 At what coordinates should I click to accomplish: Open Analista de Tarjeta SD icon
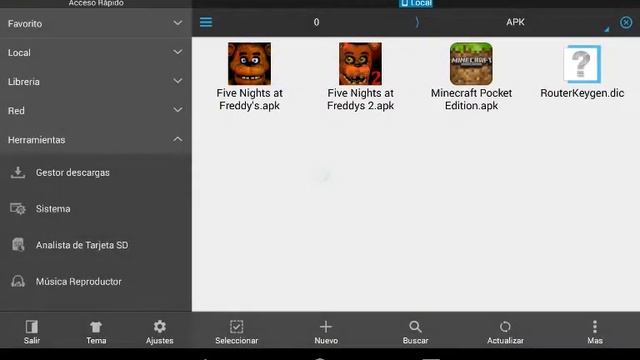(18, 245)
